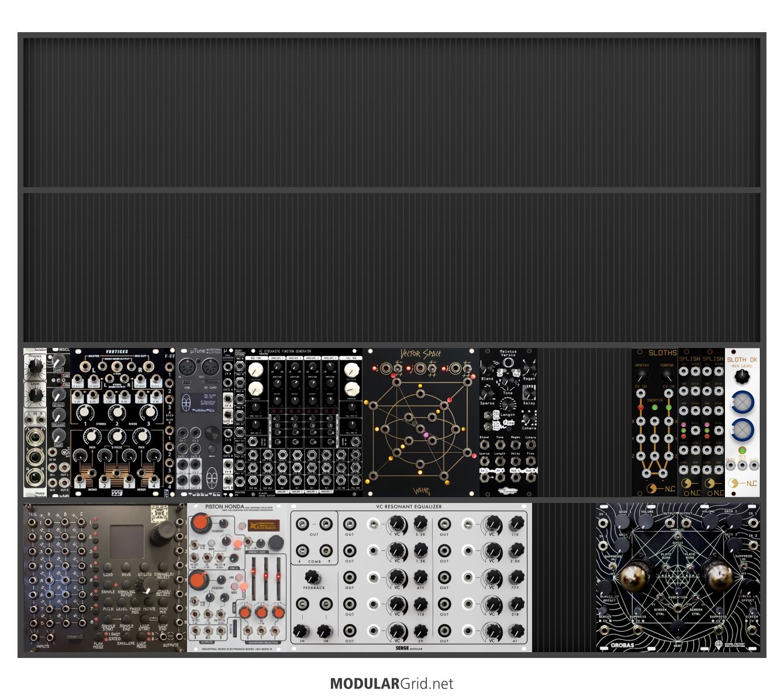784x696 pixels.
Task: Click the GAIN knob on MSCL compressor
Action: (58, 435)
